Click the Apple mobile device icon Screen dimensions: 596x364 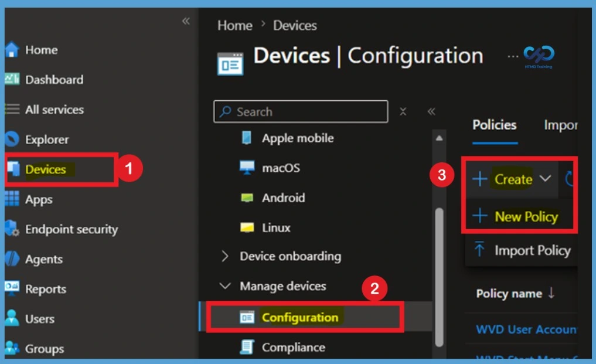point(246,138)
